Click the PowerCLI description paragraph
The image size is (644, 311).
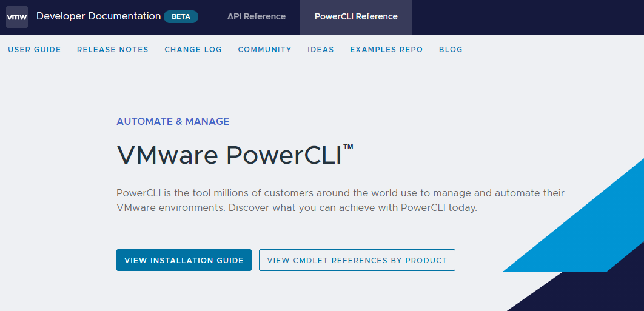(x=340, y=200)
